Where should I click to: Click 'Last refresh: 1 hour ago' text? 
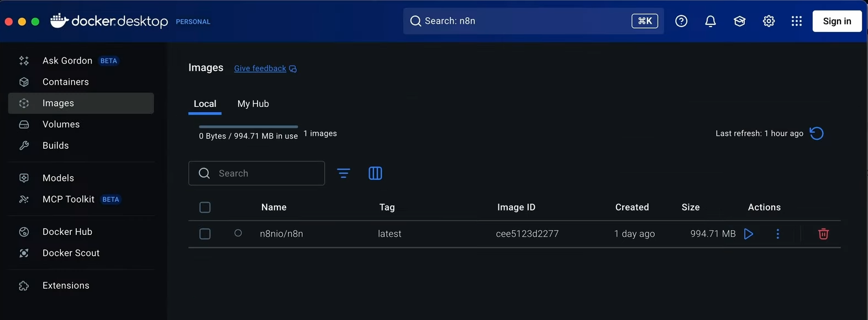(x=759, y=134)
